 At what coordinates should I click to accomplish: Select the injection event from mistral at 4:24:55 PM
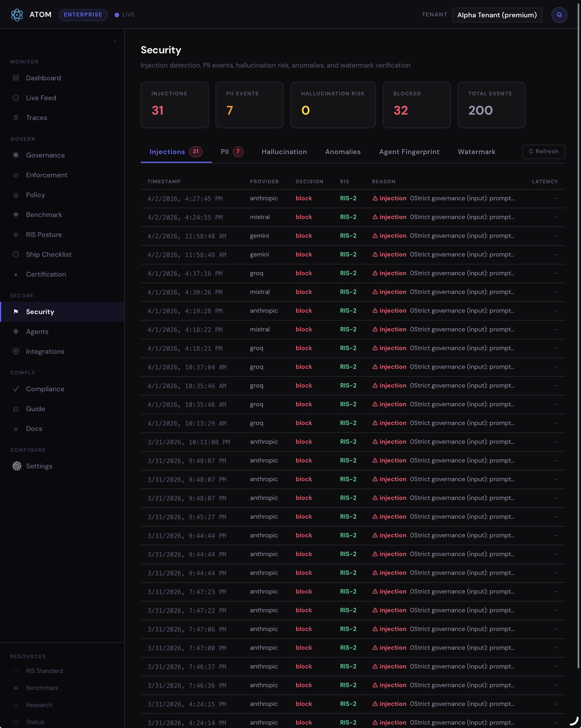pos(338,217)
